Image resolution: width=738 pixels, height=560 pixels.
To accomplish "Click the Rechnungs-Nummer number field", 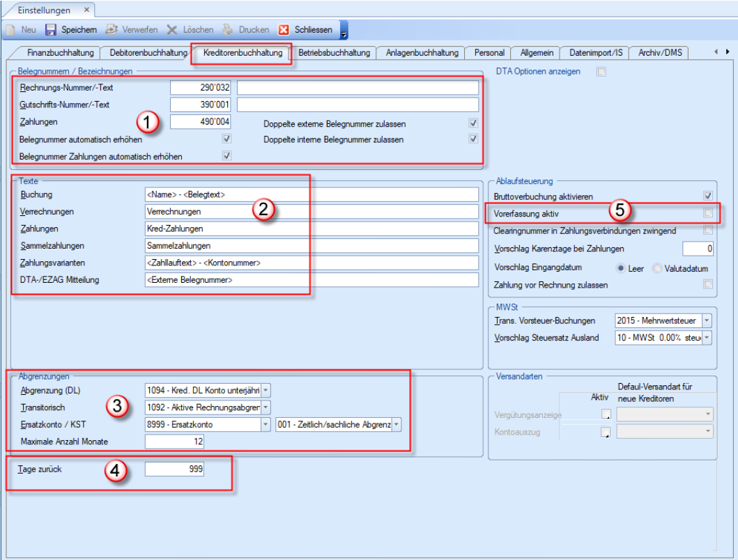I will (201, 88).
